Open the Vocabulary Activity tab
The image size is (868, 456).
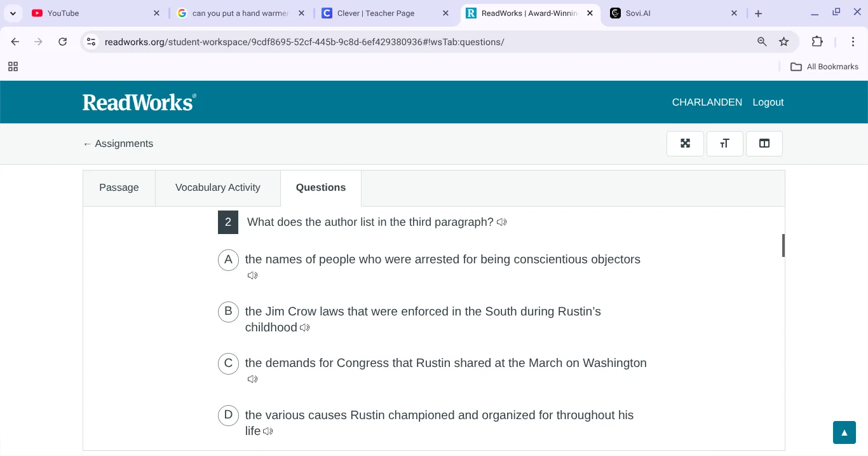click(x=217, y=187)
